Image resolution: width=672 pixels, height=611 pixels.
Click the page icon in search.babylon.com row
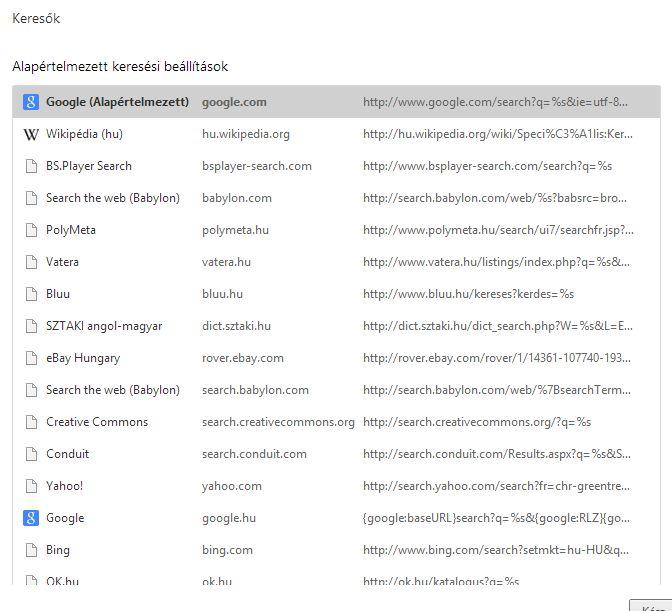31,390
